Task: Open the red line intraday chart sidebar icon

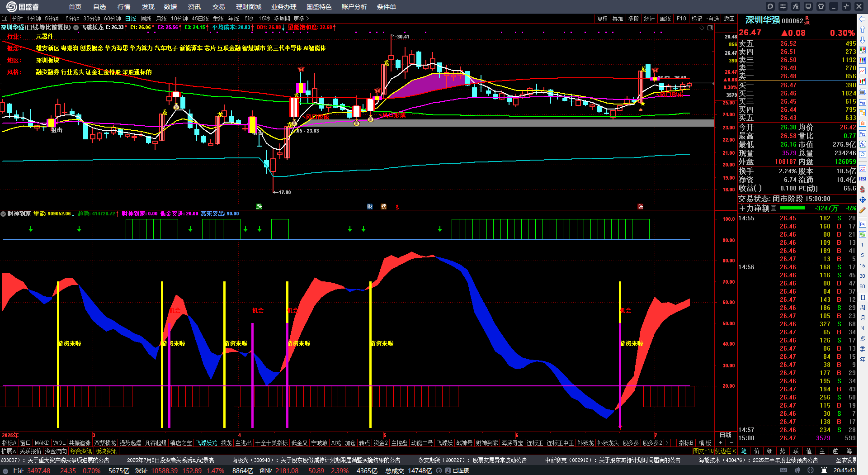Action: pos(863,71)
